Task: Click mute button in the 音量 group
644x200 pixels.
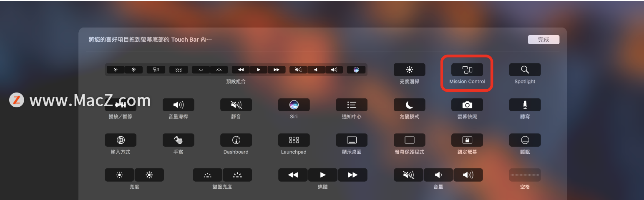Action: pyautogui.click(x=408, y=175)
